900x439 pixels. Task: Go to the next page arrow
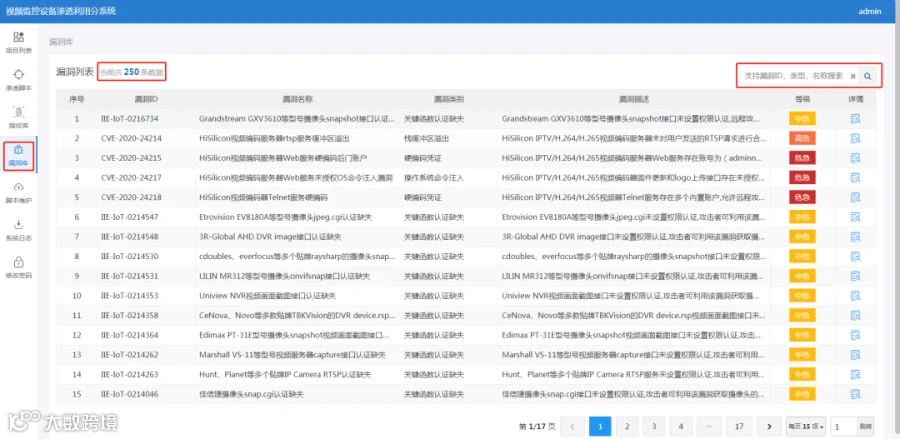pos(769,426)
